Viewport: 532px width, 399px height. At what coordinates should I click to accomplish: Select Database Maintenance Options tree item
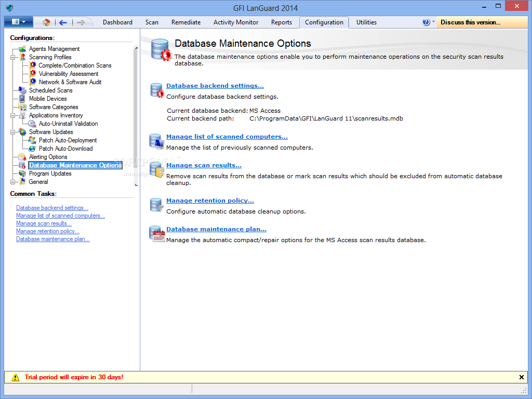pos(75,165)
